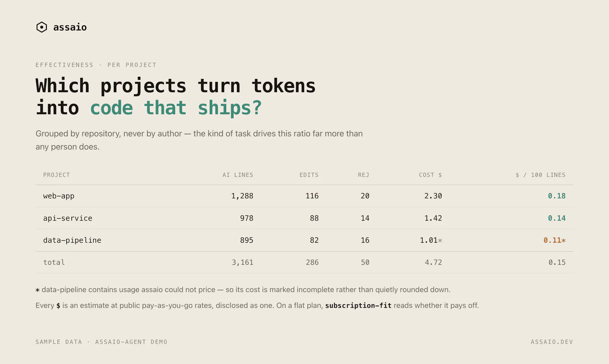The image size is (609, 364).
Task: Click the REJ column header
Action: coord(363,175)
